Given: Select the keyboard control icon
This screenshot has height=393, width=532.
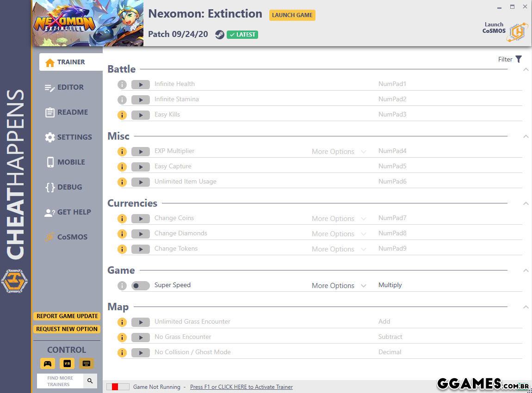Looking at the screenshot, I should click(x=86, y=363).
